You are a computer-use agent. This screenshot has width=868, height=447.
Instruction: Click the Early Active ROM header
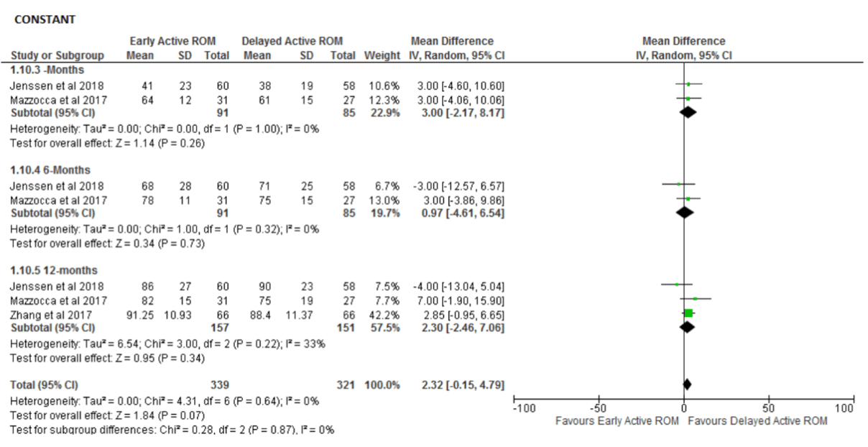coord(172,41)
